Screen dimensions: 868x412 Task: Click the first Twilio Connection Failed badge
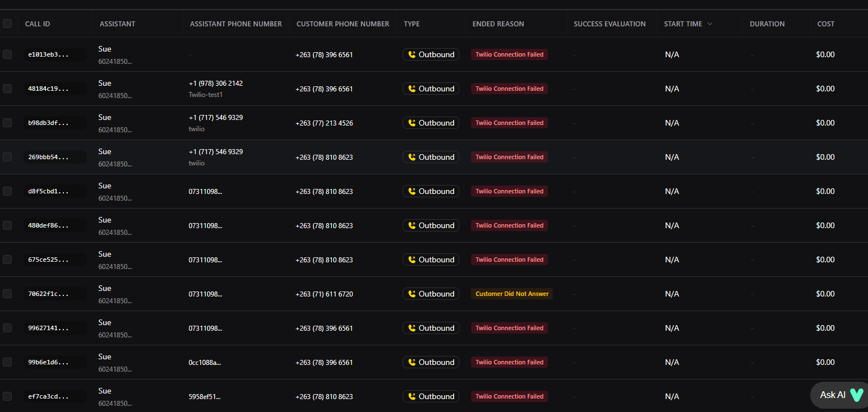509,54
